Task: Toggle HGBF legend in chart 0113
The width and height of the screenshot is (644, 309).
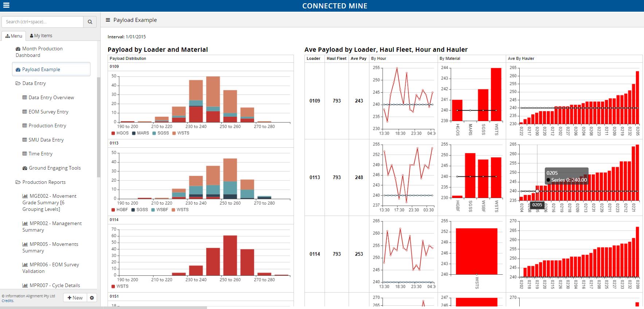Action: 120,210
